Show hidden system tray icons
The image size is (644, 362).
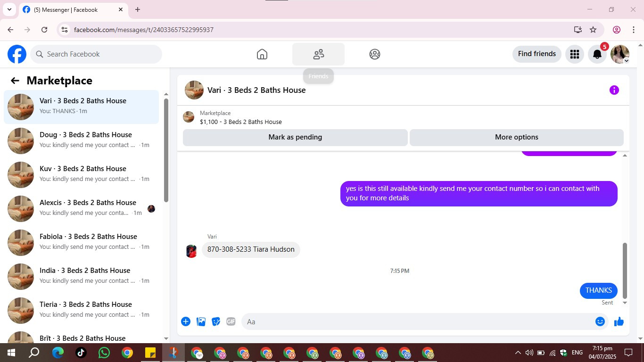pyautogui.click(x=518, y=353)
